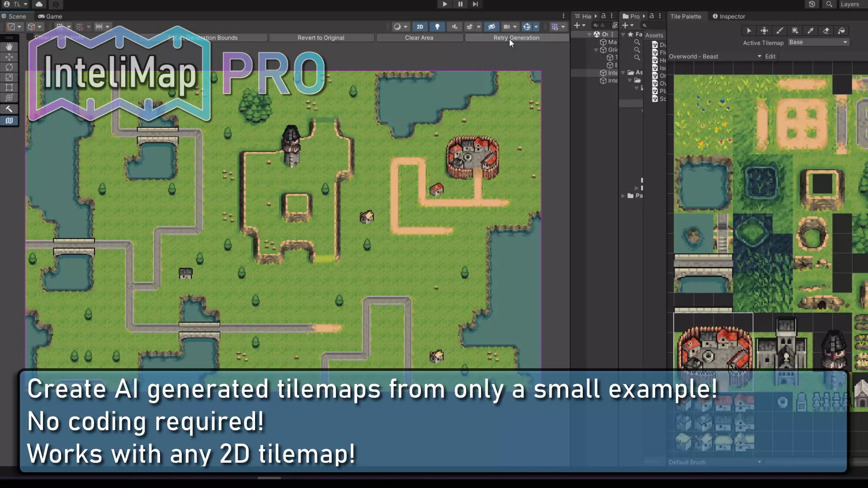The width and height of the screenshot is (868, 488).
Task: Click the Hierarchy search field
Action: [602, 25]
